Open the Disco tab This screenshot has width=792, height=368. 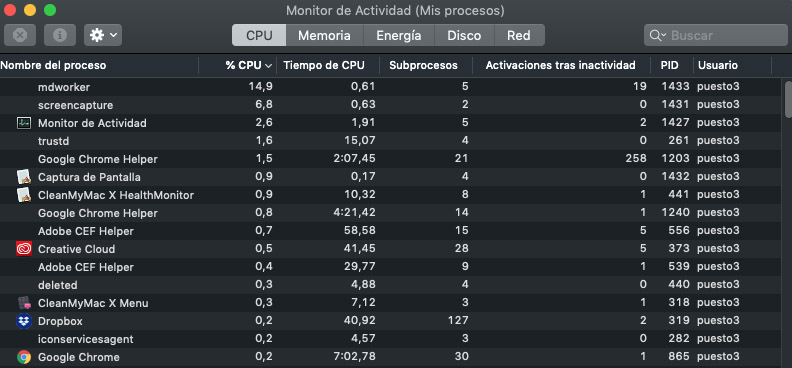point(464,35)
